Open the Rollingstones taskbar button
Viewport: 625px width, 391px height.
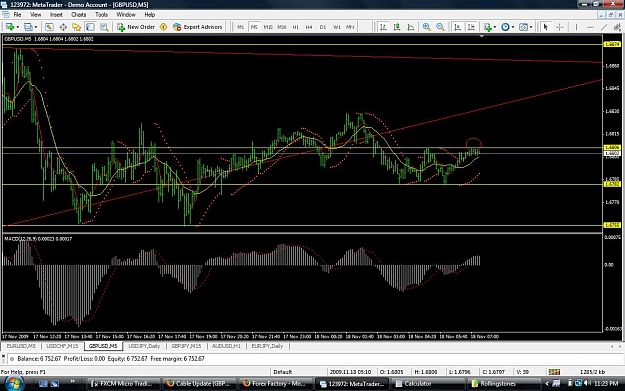[504, 383]
